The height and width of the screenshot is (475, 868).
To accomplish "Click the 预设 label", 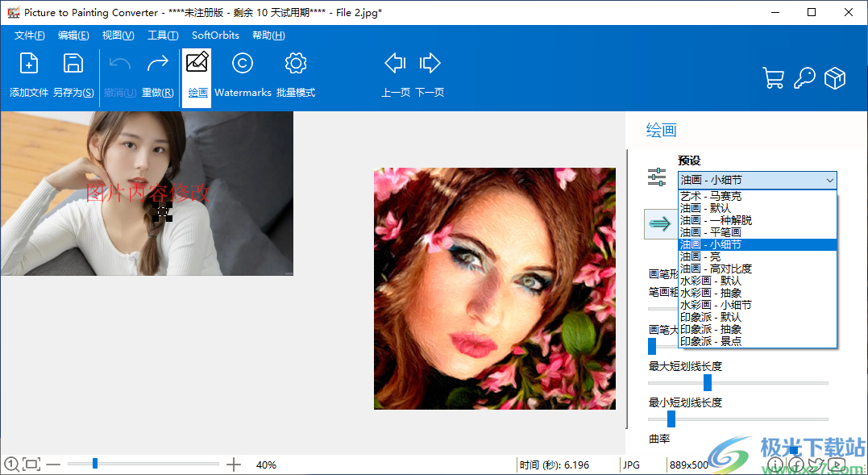I will (x=689, y=160).
